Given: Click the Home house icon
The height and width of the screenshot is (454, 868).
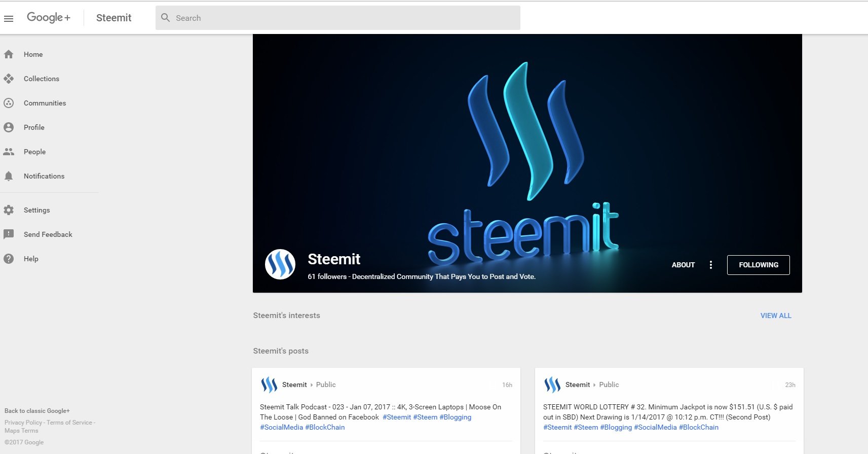Looking at the screenshot, I should click(9, 54).
